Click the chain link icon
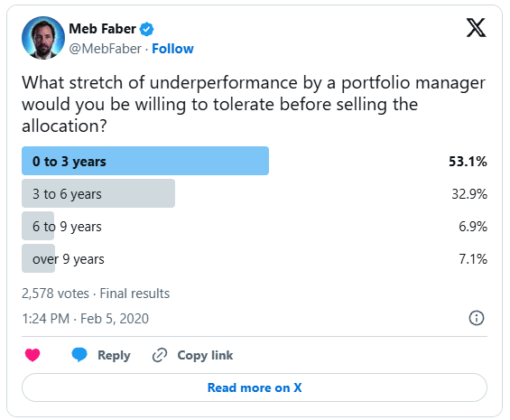This screenshot has height=420, width=510. click(x=160, y=355)
